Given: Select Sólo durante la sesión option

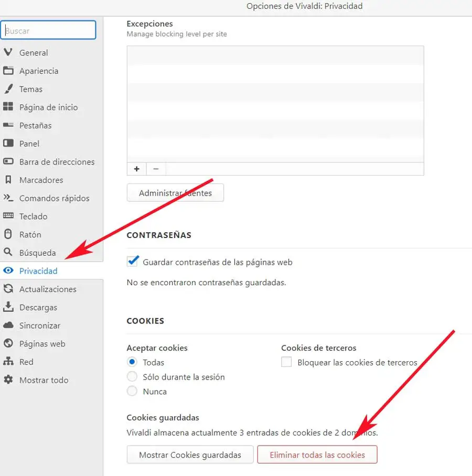Looking at the screenshot, I should point(132,376).
